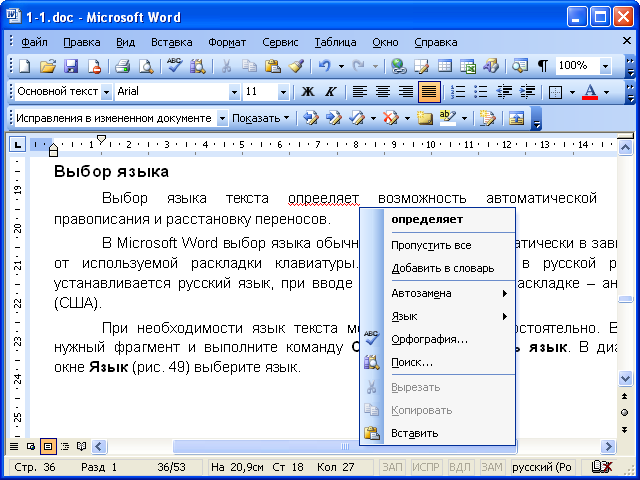The image size is (640, 480).
Task: Select 'Добавить в словарь' option
Action: 449,268
